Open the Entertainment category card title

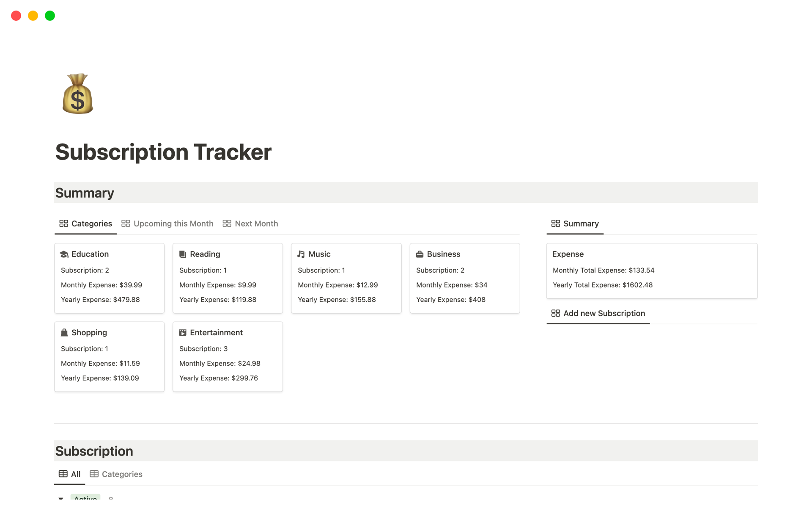click(216, 333)
